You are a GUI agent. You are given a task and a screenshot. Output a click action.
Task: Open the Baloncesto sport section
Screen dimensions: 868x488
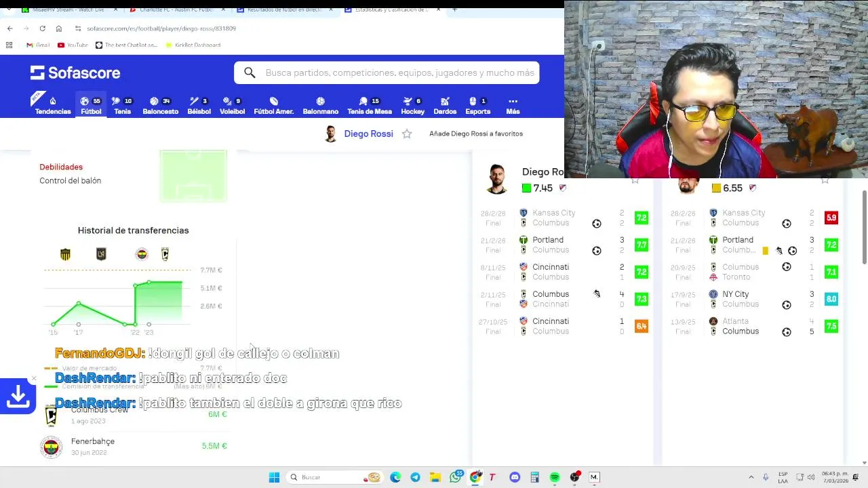tap(160, 106)
